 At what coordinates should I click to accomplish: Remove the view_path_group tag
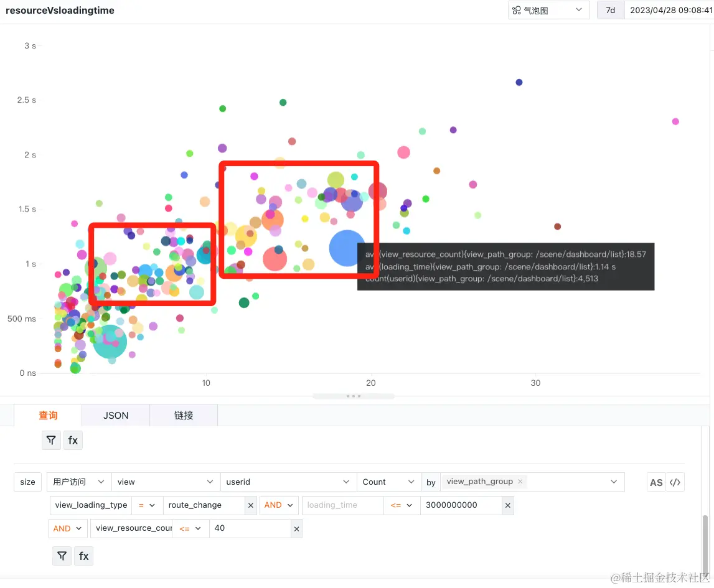(x=520, y=481)
